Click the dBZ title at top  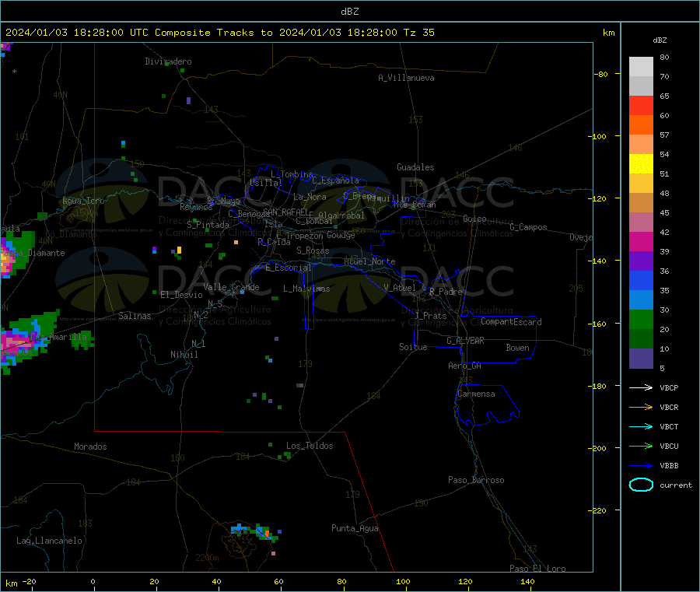tap(349, 12)
